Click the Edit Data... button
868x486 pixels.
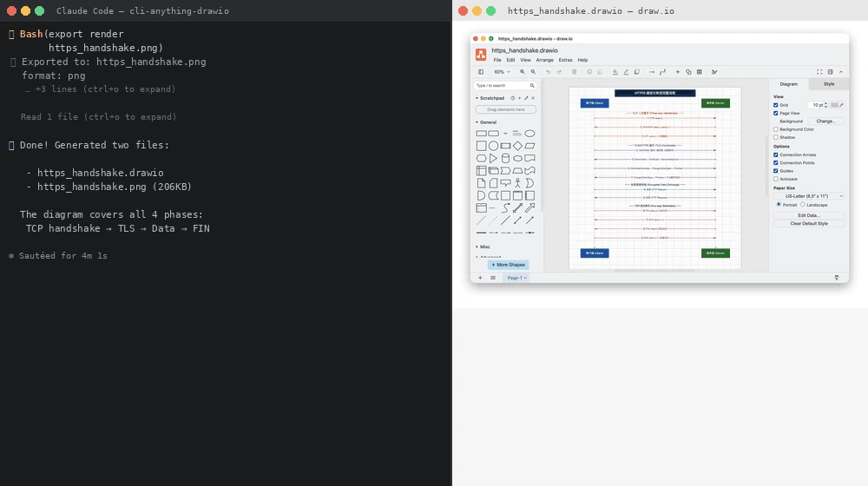click(809, 215)
